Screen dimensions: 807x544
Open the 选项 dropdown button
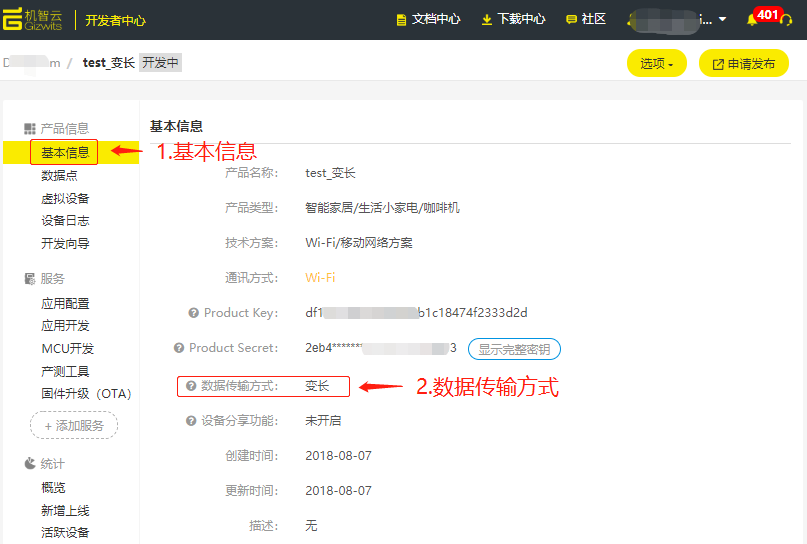656,63
